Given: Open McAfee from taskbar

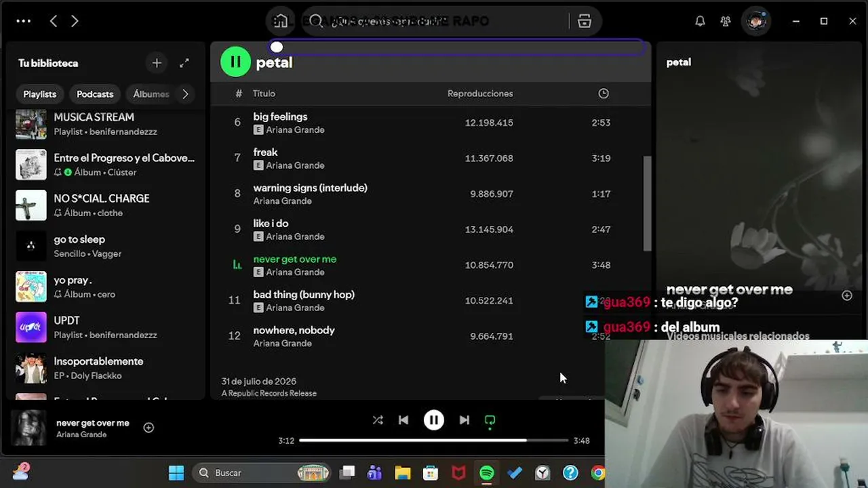Looking at the screenshot, I should (x=458, y=473).
